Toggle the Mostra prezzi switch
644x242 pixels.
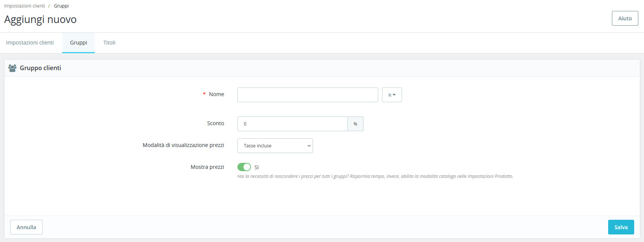[x=244, y=167]
